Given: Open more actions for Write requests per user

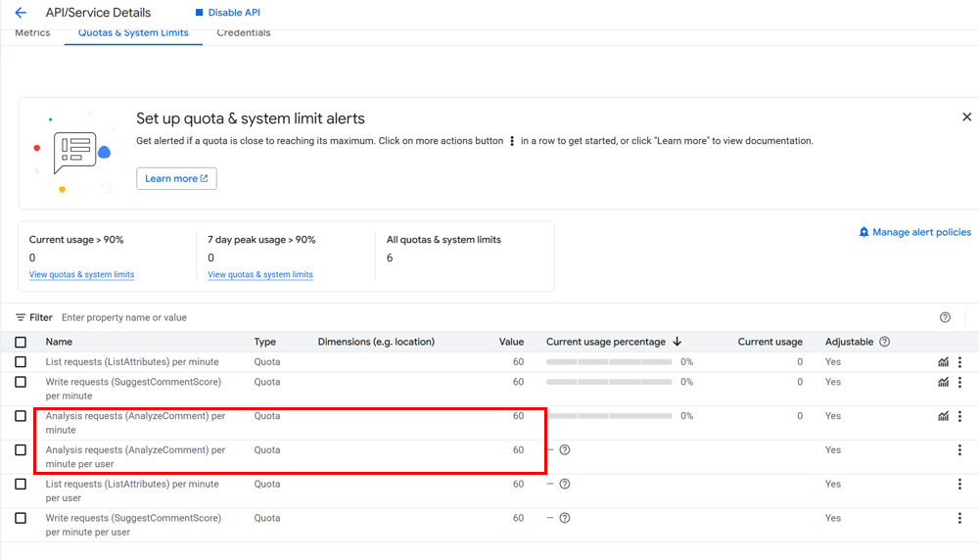Looking at the screenshot, I should (959, 518).
